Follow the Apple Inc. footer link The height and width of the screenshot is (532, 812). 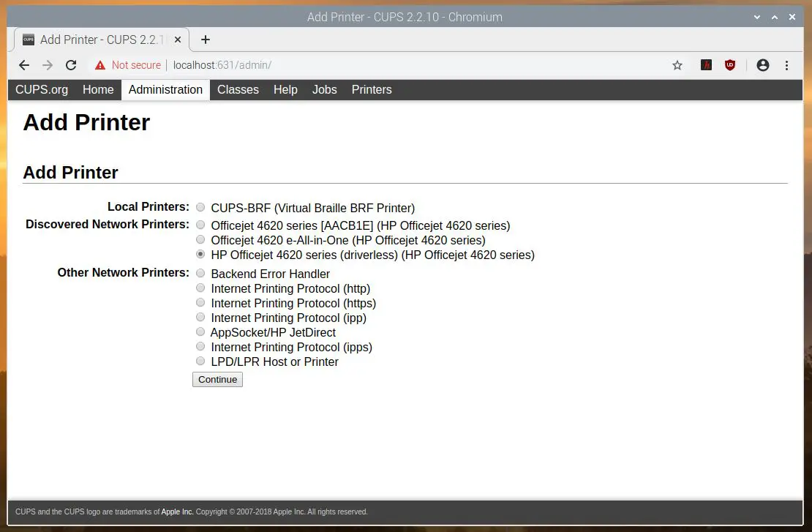177,512
